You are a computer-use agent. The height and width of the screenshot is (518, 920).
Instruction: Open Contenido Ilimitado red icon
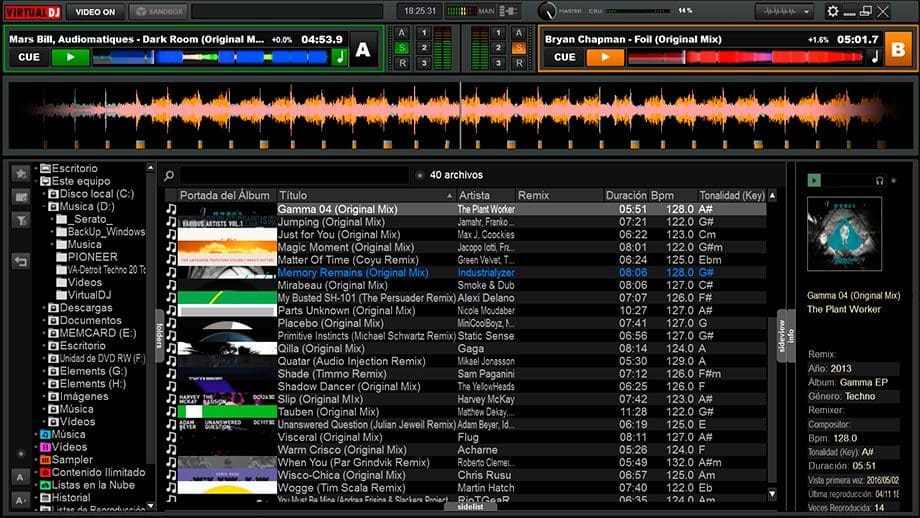click(x=45, y=472)
